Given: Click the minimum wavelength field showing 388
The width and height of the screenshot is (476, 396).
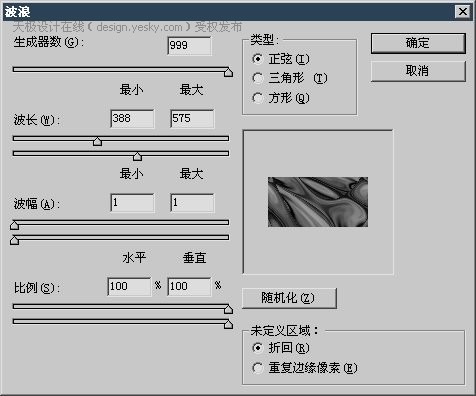Looking at the screenshot, I should pyautogui.click(x=132, y=119).
